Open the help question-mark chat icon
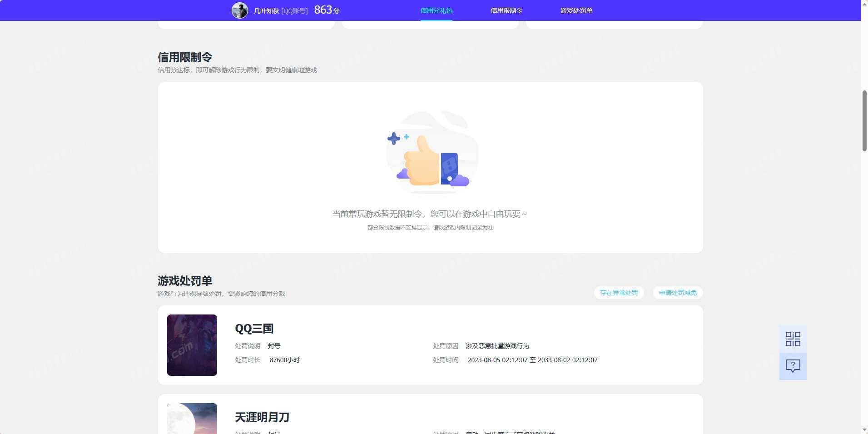 coord(793,366)
